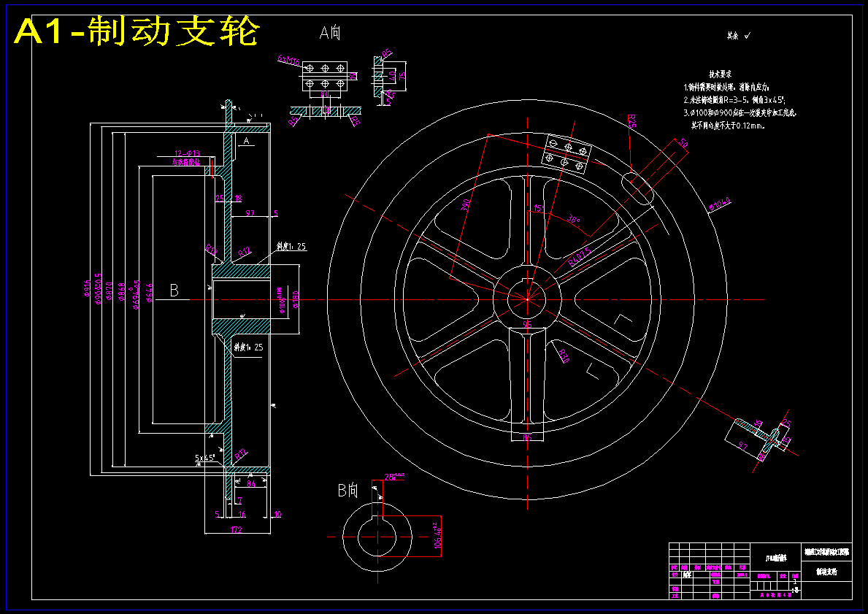This screenshot has width=868, height=614.
Task: Click the 'A' view direction label in the section
Action: 246,141
